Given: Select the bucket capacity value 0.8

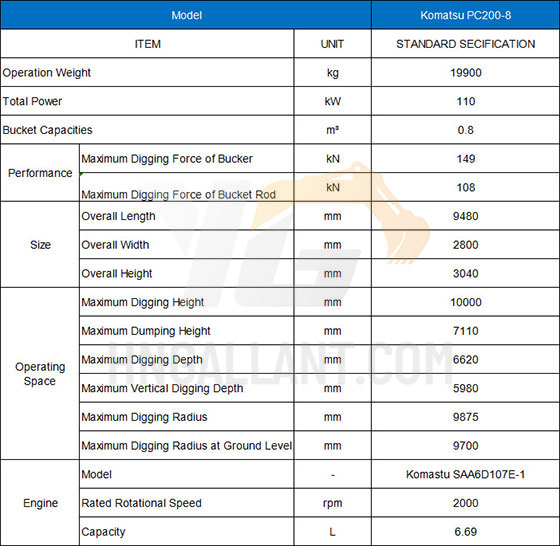Looking at the screenshot, I should pos(466,130).
